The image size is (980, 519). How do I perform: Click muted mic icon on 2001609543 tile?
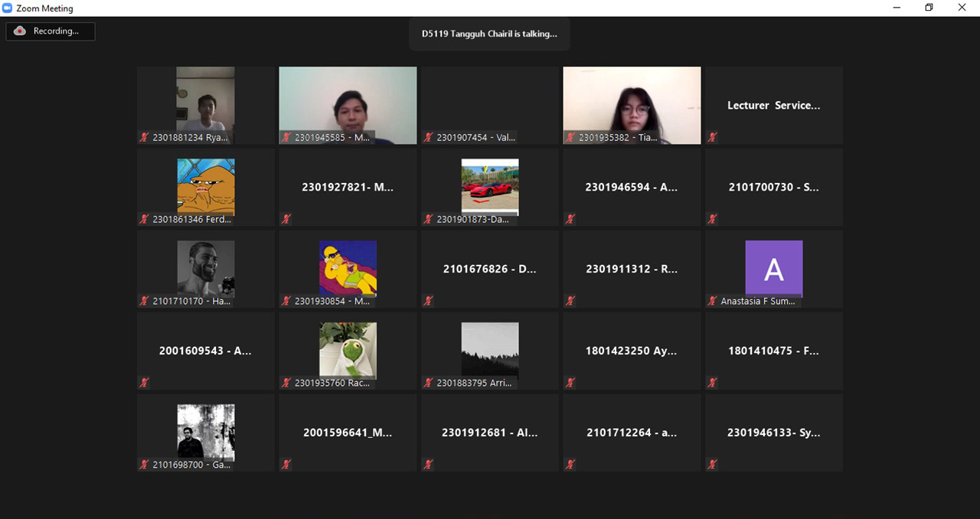click(144, 383)
